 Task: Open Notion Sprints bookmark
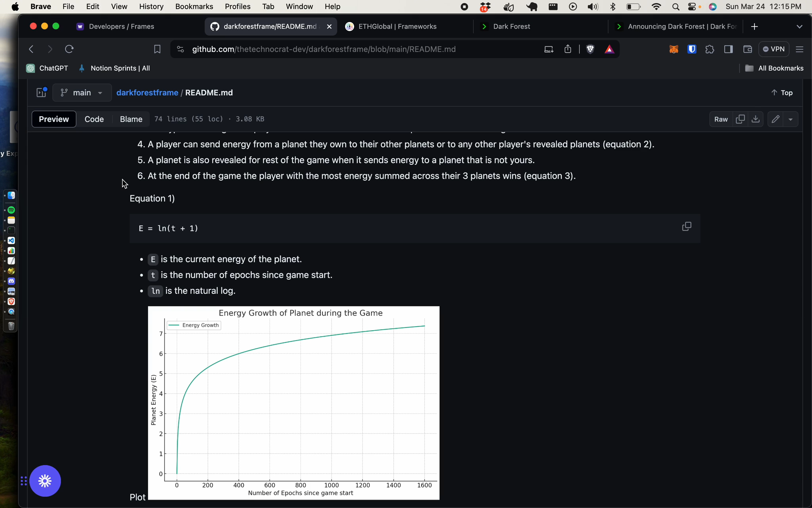pos(114,68)
